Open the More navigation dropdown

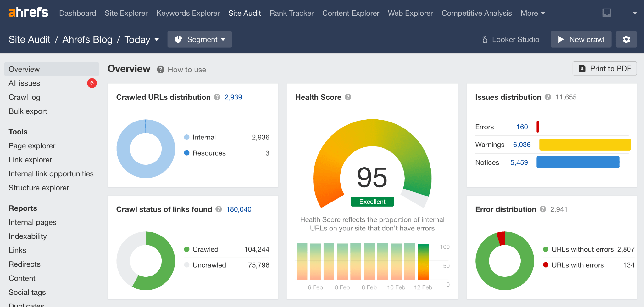532,13
